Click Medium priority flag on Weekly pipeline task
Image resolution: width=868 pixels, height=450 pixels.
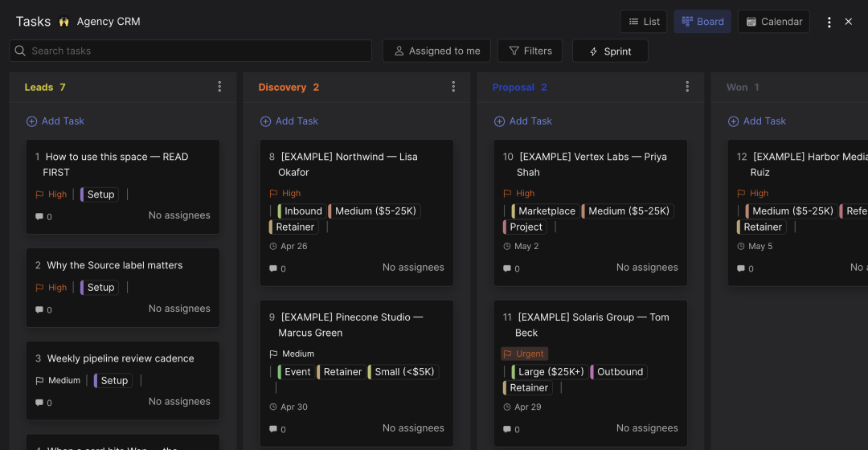tap(58, 381)
